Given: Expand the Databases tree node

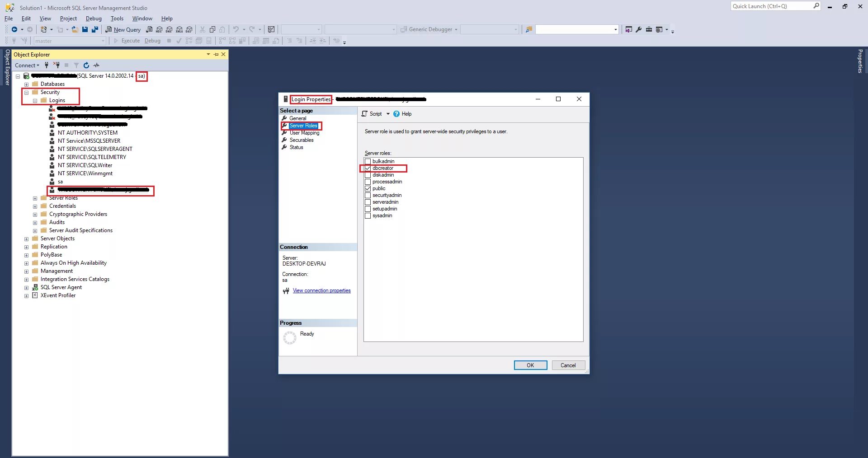Looking at the screenshot, I should (x=26, y=84).
